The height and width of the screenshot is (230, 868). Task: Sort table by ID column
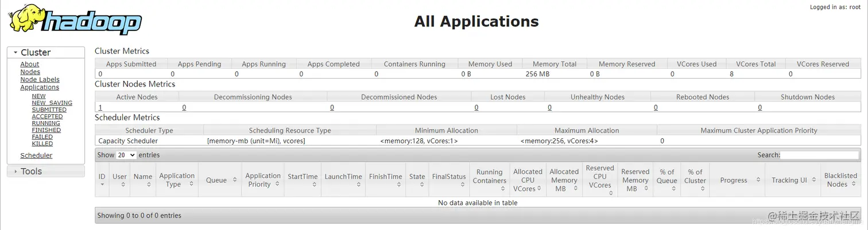click(102, 180)
